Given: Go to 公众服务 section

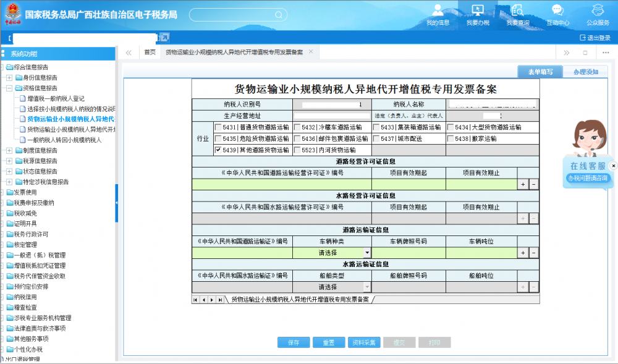Looking at the screenshot, I should 598,14.
